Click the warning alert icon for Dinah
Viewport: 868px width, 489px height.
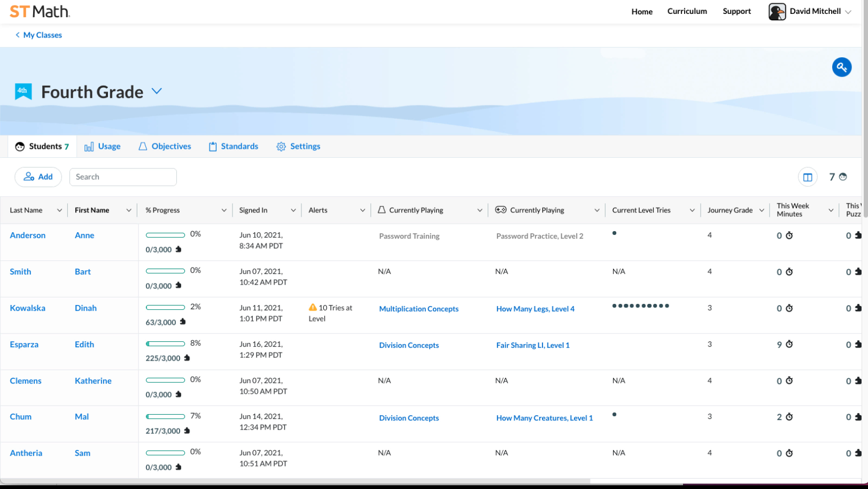click(x=313, y=308)
